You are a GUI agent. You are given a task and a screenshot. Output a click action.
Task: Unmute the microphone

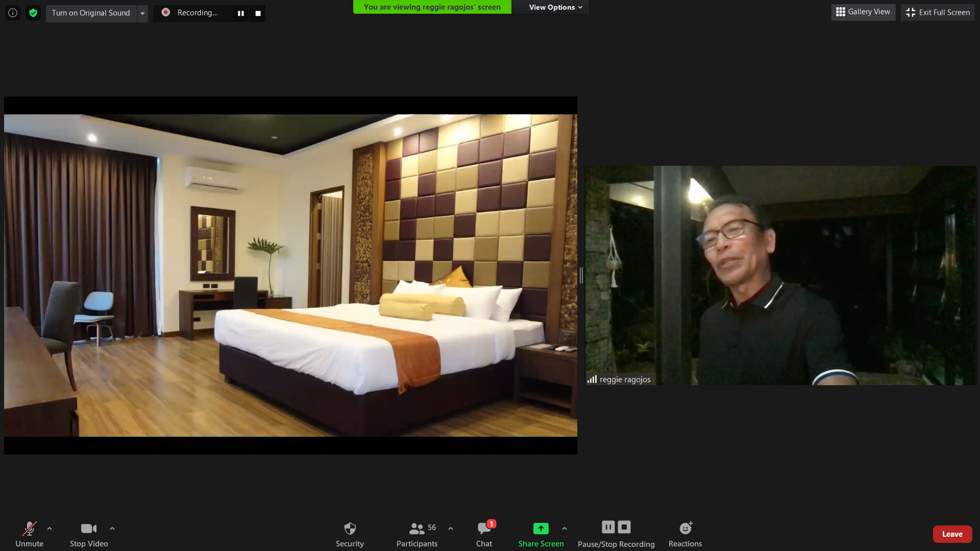(x=29, y=534)
